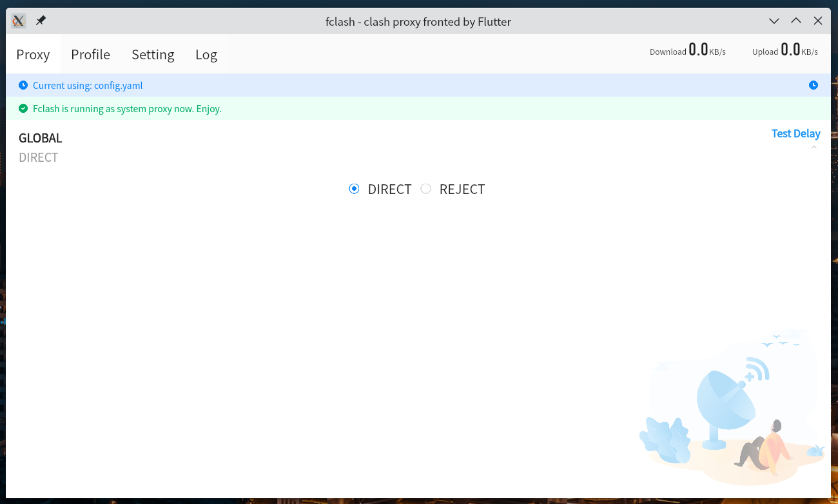Click the gray DIRECT label under GLOBAL
This screenshot has width=838, height=504.
(39, 157)
